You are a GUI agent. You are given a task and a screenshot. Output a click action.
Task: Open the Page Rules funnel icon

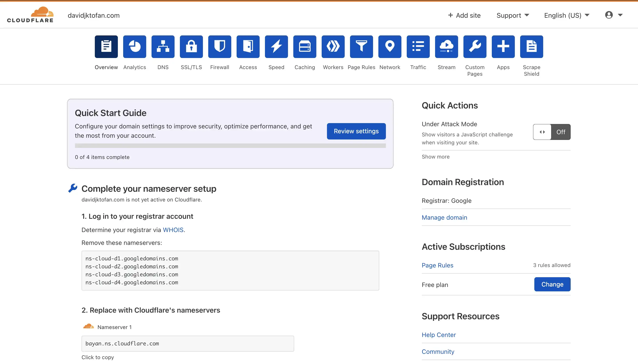click(361, 47)
